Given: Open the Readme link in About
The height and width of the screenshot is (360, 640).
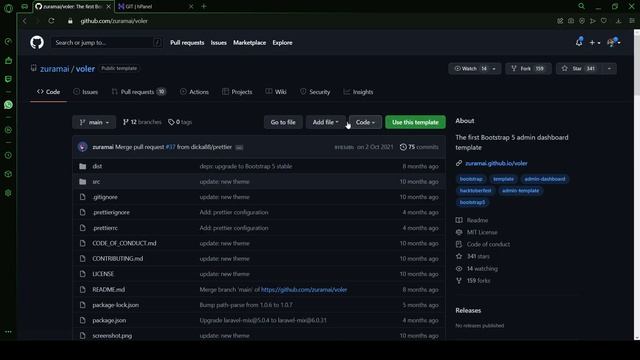Looking at the screenshot, I should coord(477,220).
